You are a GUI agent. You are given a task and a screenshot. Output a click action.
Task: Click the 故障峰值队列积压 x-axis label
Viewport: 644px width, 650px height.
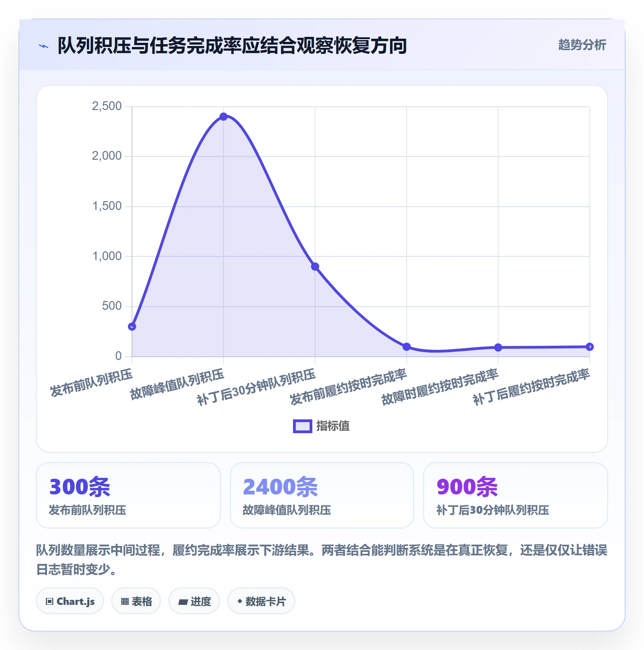pos(177,384)
